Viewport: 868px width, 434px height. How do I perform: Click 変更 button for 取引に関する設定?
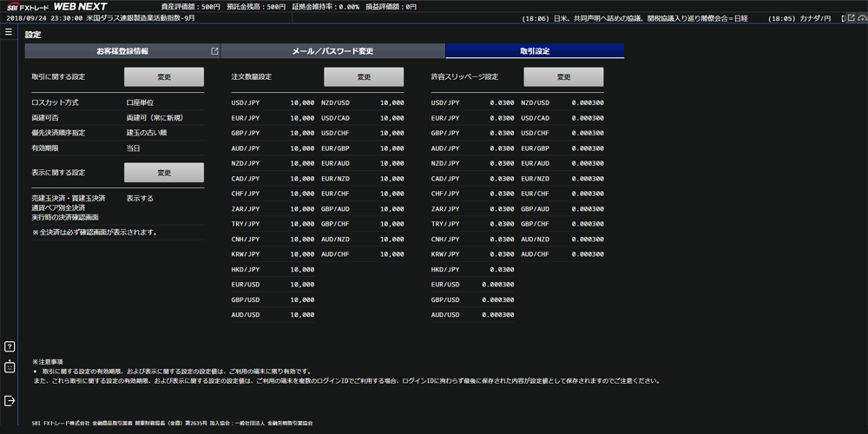(164, 77)
